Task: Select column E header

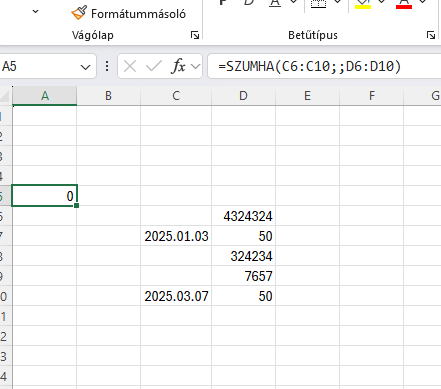Action: (307, 96)
